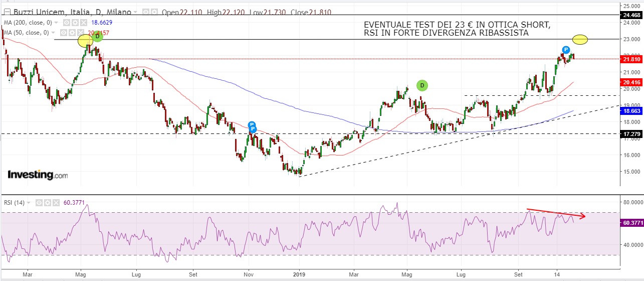644x281 pixels.
Task: Click the 25.000 price scale label
Action: pyautogui.click(x=632, y=6)
